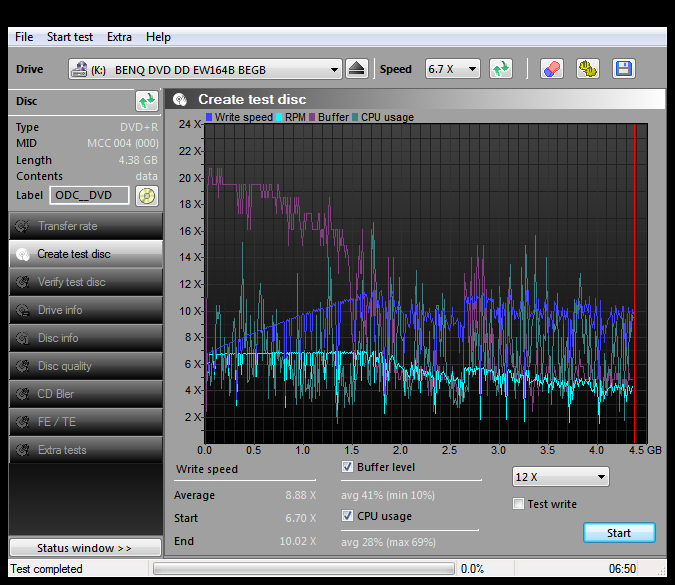Open the Start test menu

click(70, 37)
